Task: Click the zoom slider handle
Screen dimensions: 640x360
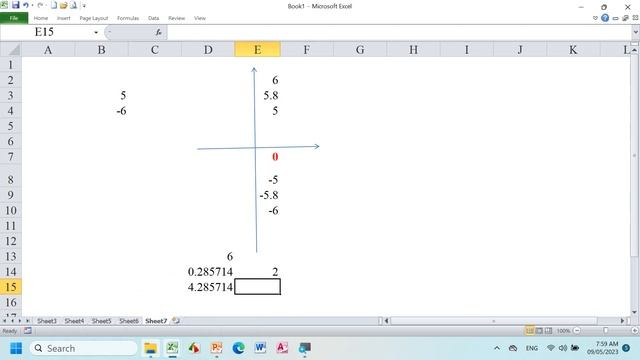Action: coord(606,331)
